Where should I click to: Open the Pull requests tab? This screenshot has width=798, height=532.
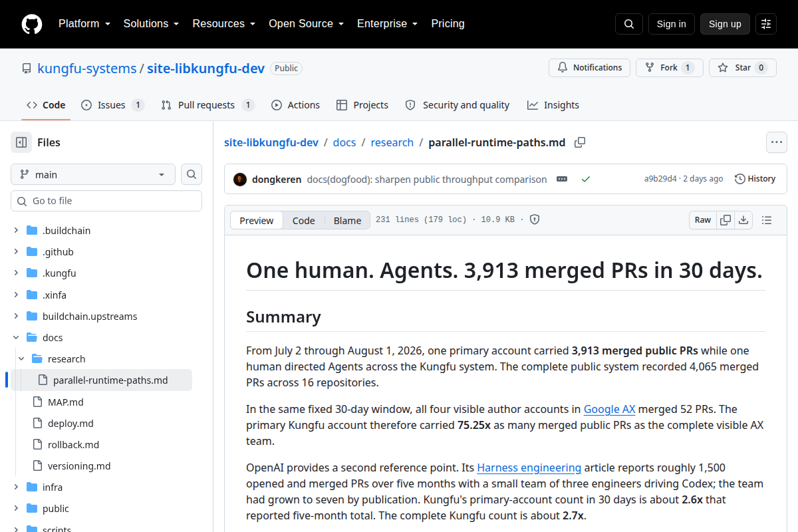tap(207, 105)
